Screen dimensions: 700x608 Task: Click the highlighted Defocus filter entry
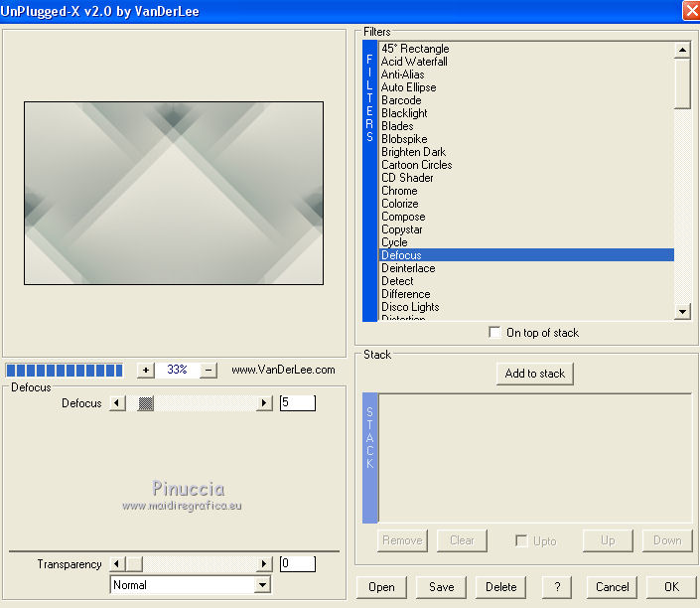click(526, 255)
